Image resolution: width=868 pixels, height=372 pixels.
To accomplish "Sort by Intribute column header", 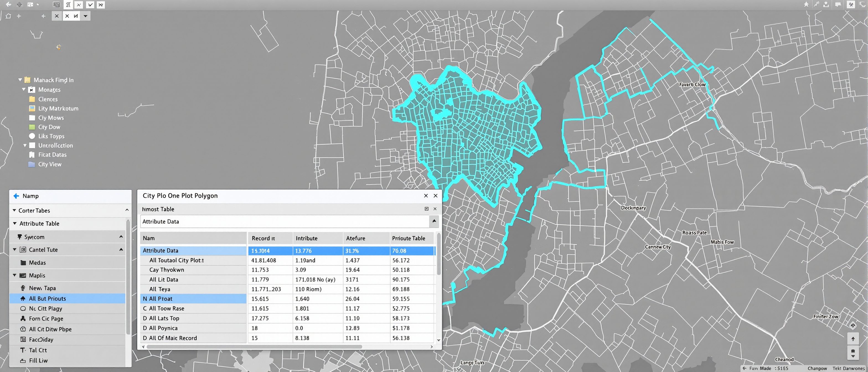I will coord(318,238).
